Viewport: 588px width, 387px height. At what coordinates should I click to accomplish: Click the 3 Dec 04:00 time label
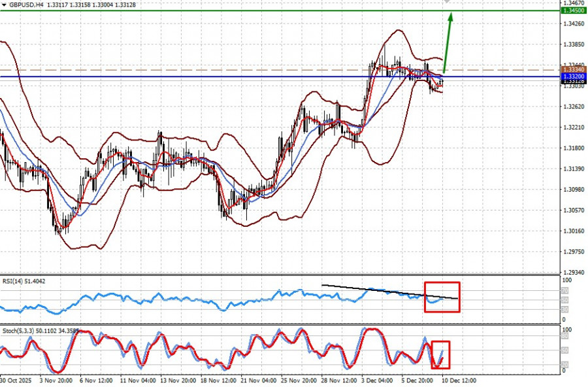coord(378,380)
